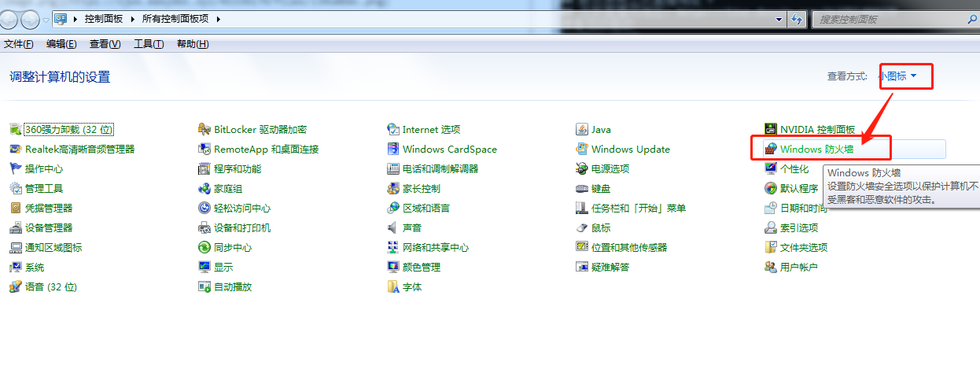
Task: Click the 电话和调制解调器 icon
Action: tap(393, 168)
